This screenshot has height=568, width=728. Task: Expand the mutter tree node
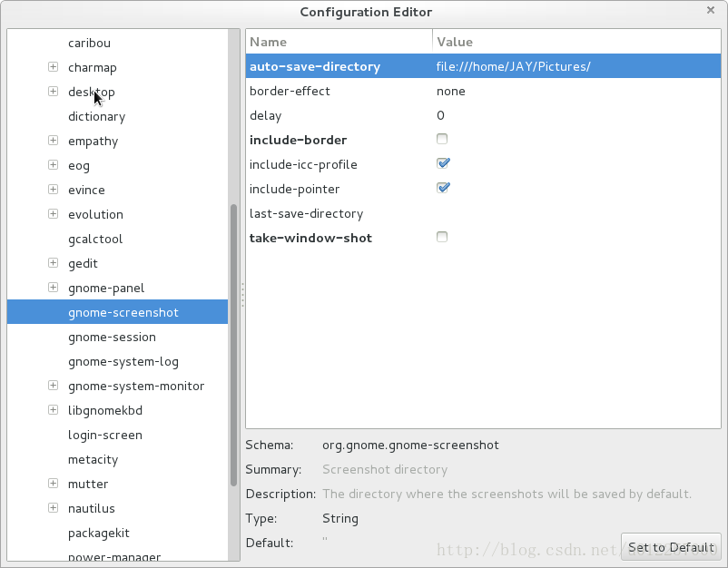point(53,483)
